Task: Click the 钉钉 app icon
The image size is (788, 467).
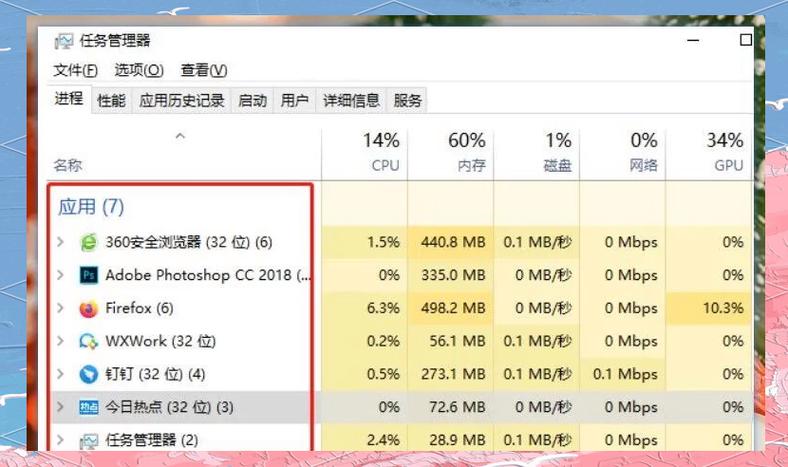Action: 88,374
